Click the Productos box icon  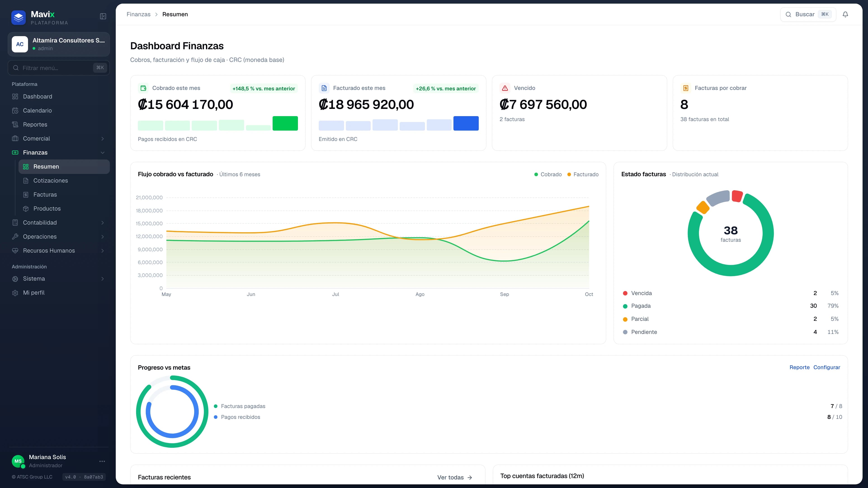pos(26,209)
